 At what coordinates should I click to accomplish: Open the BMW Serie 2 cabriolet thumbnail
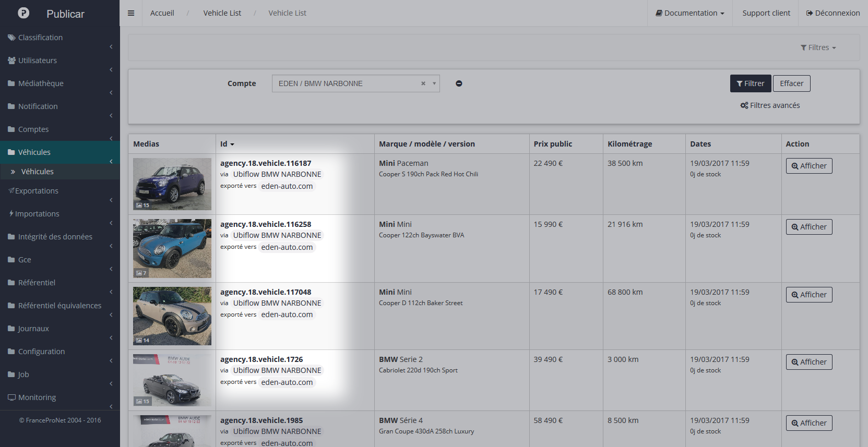[172, 380]
